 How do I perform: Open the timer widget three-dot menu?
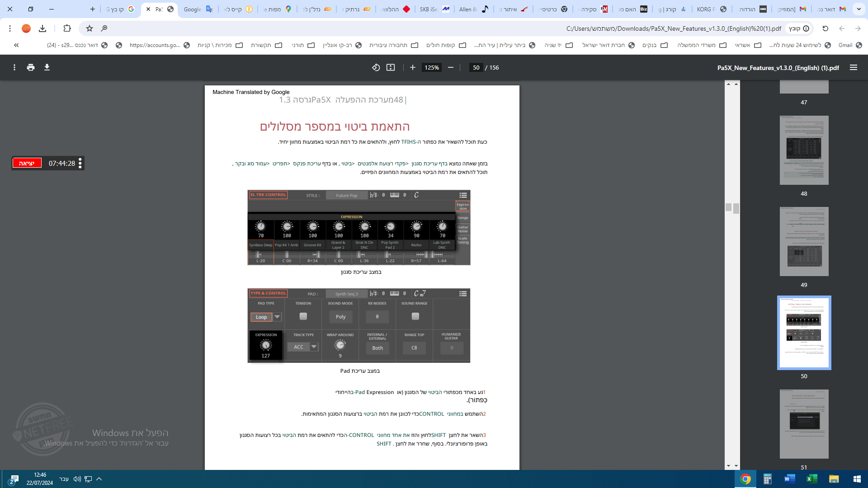click(80, 163)
